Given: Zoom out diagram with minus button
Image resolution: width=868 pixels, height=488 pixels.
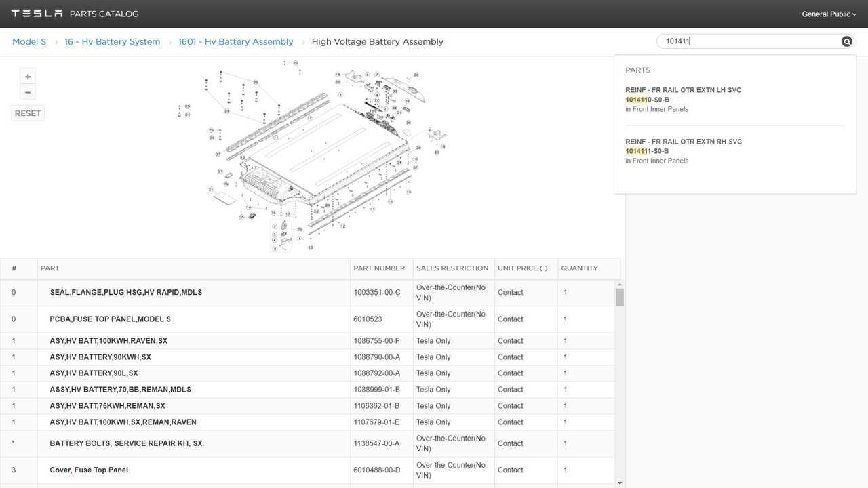Looking at the screenshot, I should pyautogui.click(x=28, y=92).
